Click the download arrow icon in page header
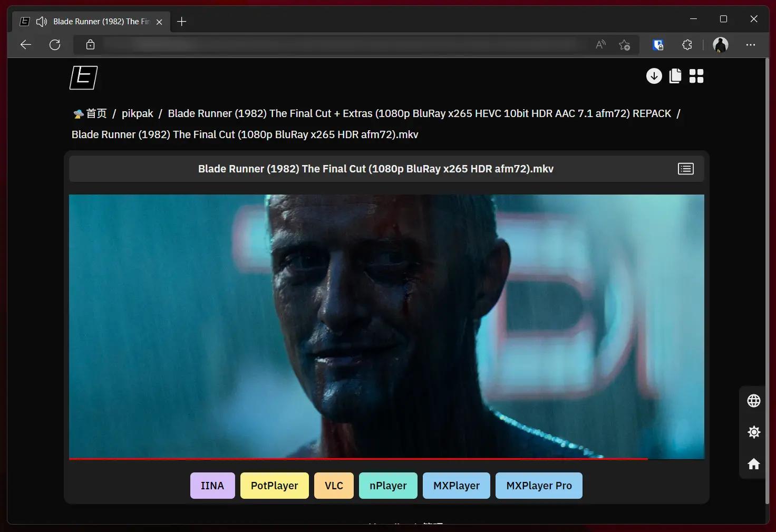Viewport: 776px width, 532px height. click(x=654, y=76)
